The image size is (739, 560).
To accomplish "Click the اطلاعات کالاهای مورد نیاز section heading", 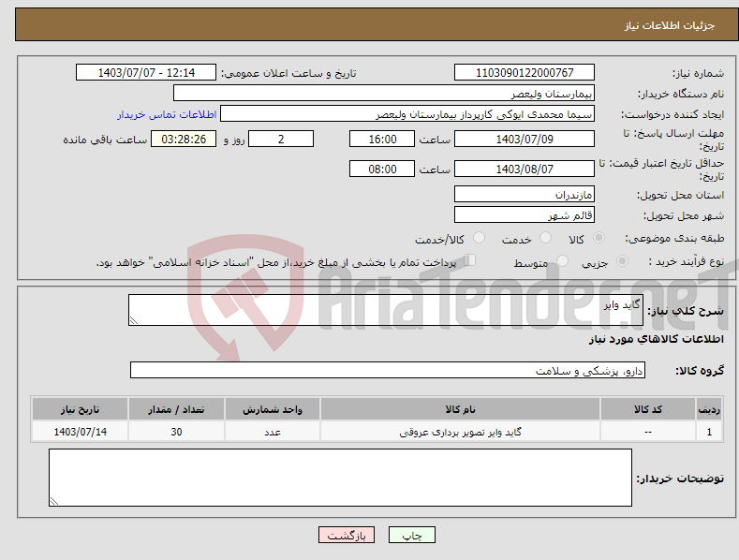I will (x=656, y=339).
